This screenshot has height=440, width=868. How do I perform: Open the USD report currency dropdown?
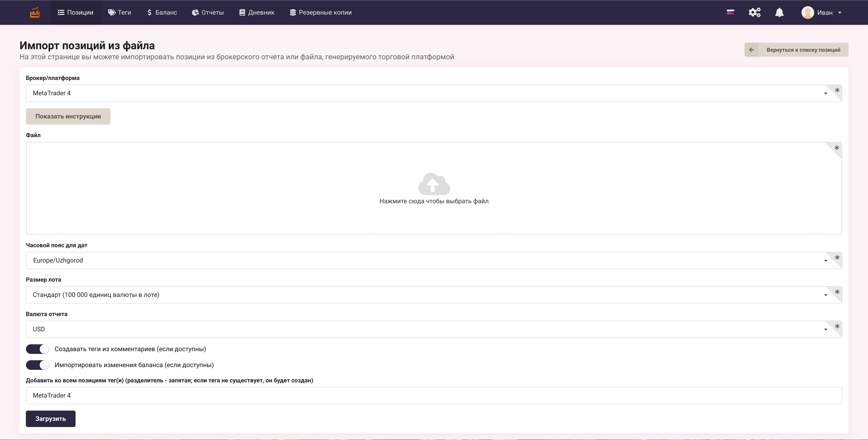tap(428, 329)
